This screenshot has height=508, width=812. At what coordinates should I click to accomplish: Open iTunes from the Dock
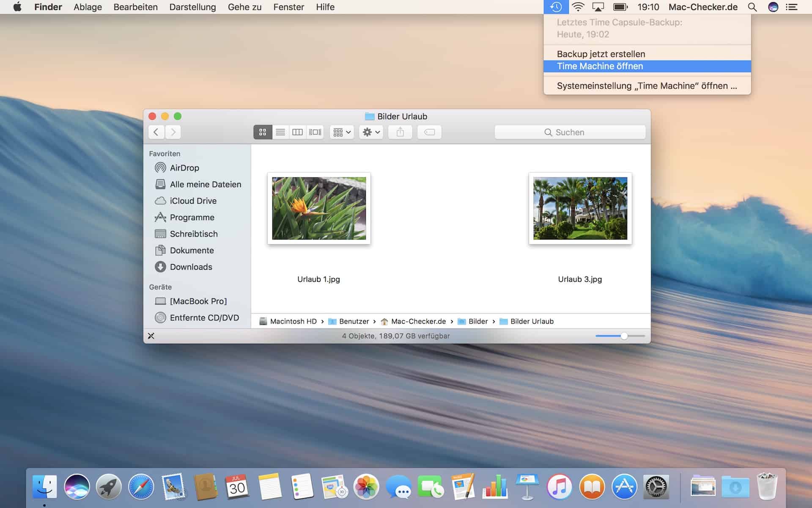(560, 487)
